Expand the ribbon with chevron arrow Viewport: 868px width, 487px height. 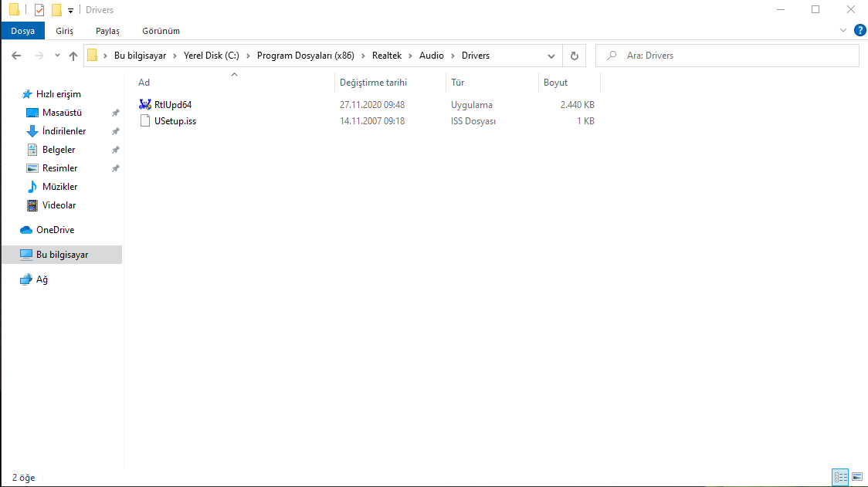(843, 30)
